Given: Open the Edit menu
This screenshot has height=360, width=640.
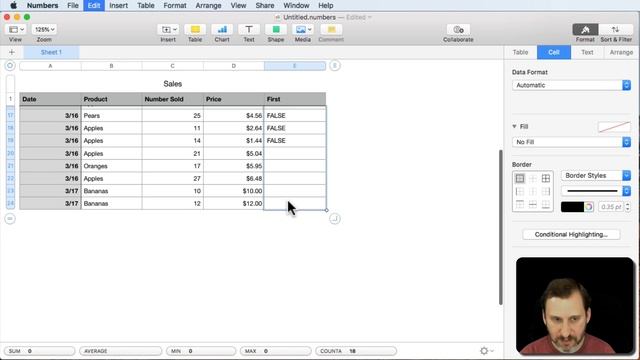Looking at the screenshot, I should tap(94, 5).
